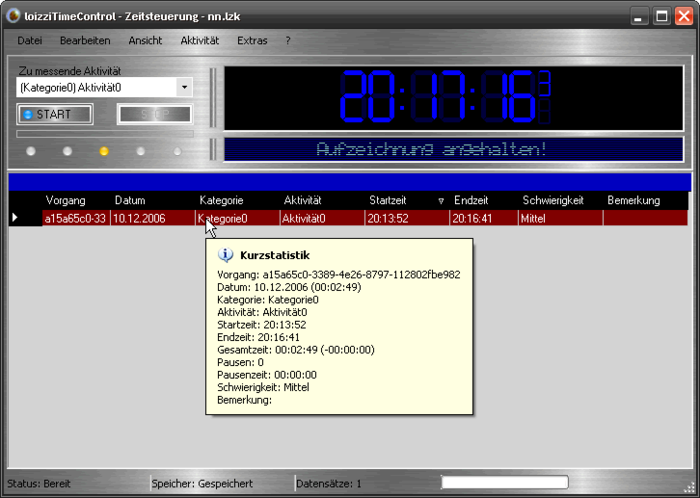This screenshot has height=498, width=700.
Task: Click the status bar progress field
Action: (505, 482)
